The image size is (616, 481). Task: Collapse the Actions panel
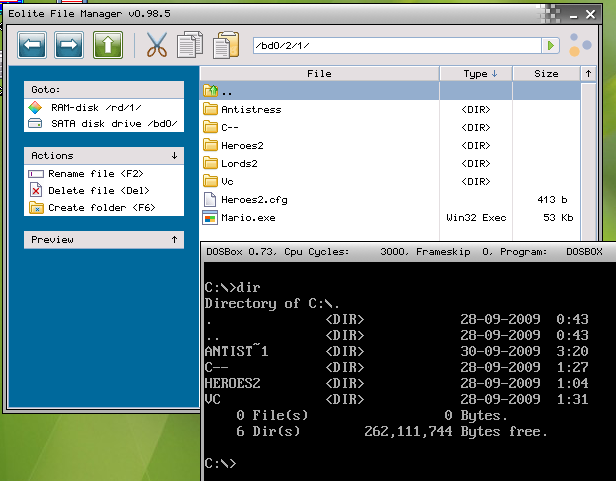point(175,156)
